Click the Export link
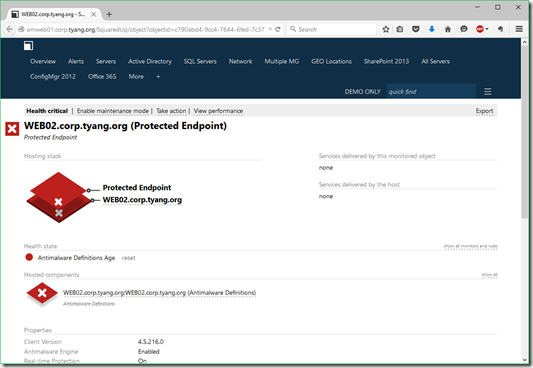The image size is (533, 368). 484,111
